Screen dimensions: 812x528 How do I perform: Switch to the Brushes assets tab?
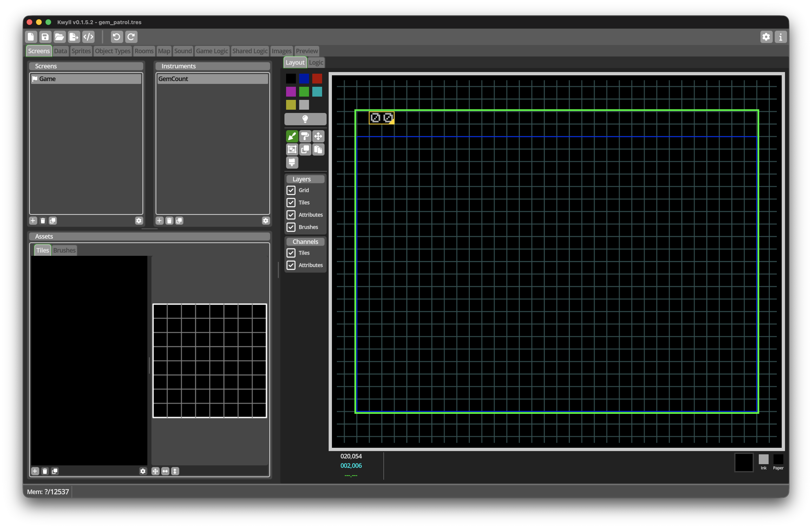pyautogui.click(x=64, y=250)
